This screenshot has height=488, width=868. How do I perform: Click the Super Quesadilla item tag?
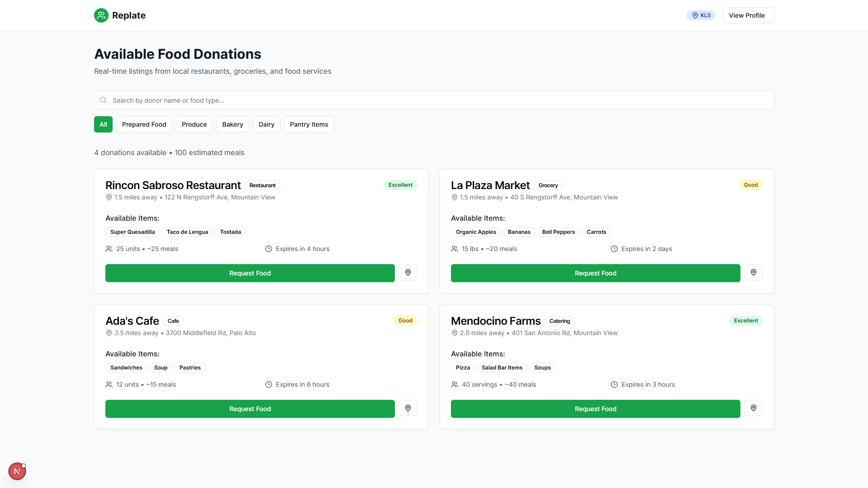tap(133, 232)
